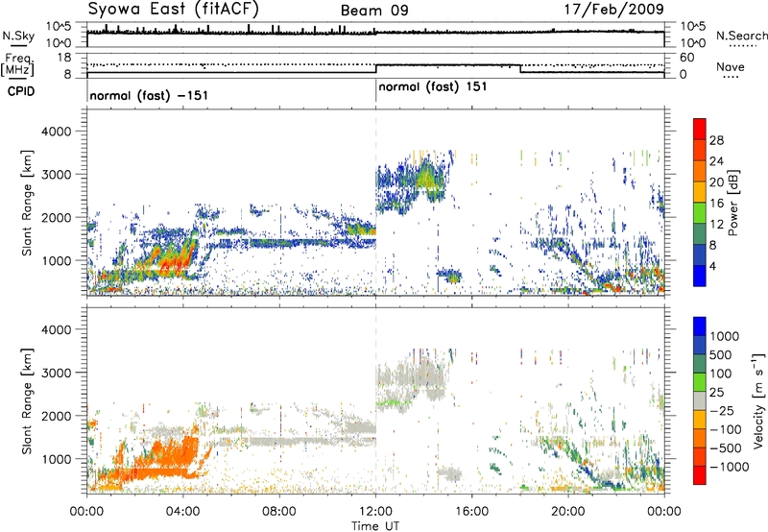
Task: Click the '04:00' time tick label
Action: [x=183, y=512]
